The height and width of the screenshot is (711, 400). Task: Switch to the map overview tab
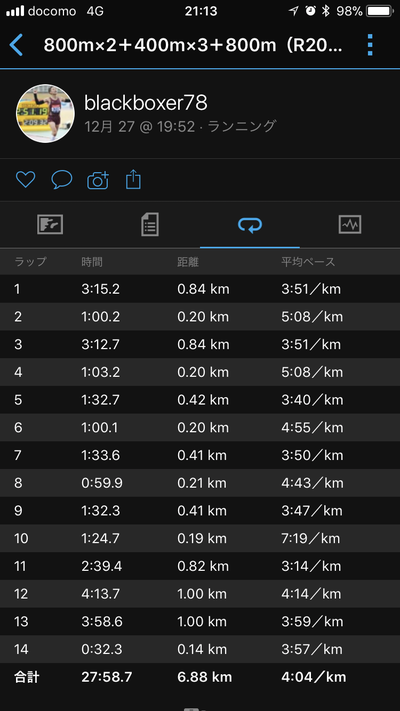pos(50,224)
